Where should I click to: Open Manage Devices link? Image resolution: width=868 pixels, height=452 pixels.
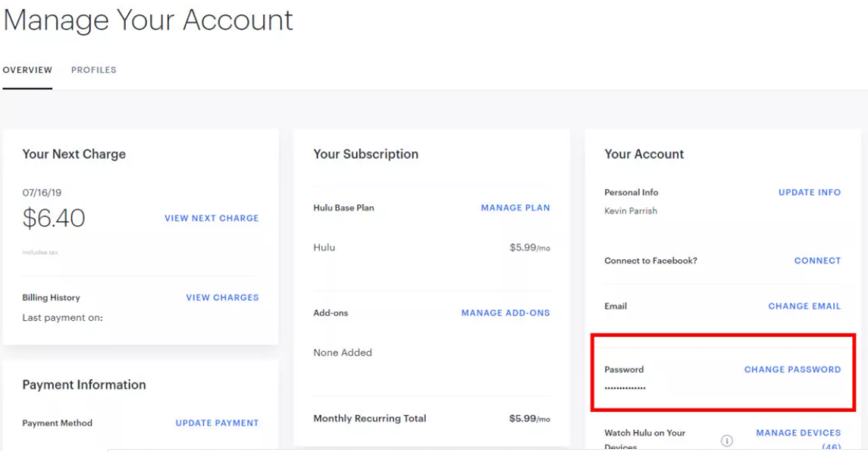[798, 432]
